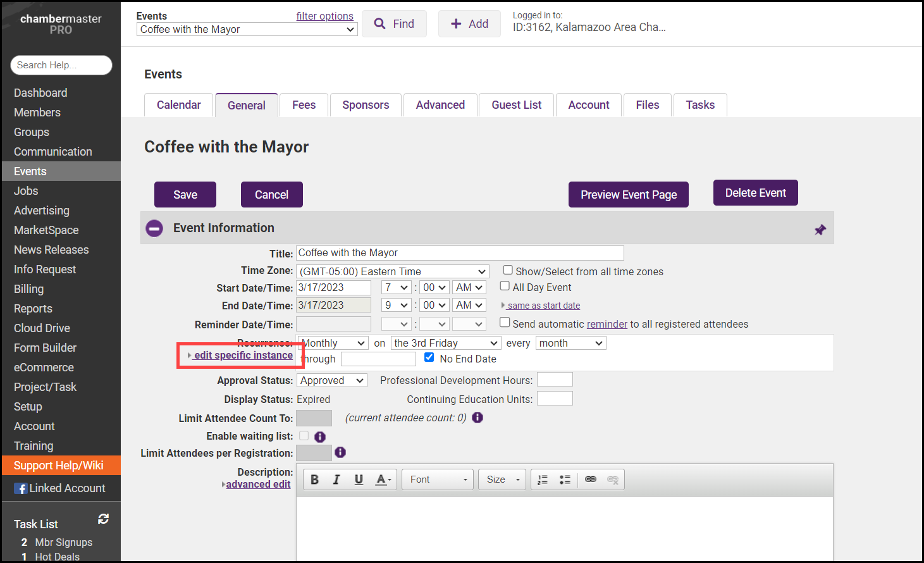
Task: Refresh the Task List
Action: tap(103, 519)
